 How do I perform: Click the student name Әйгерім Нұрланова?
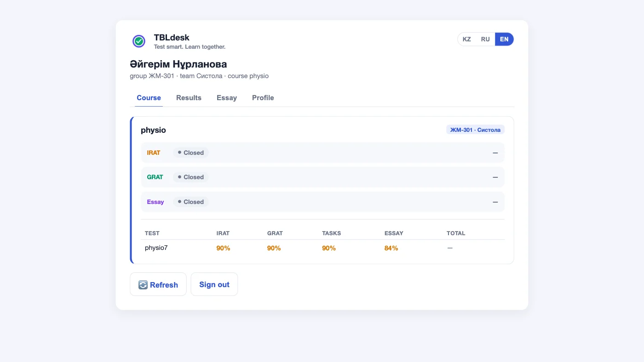[x=178, y=64]
